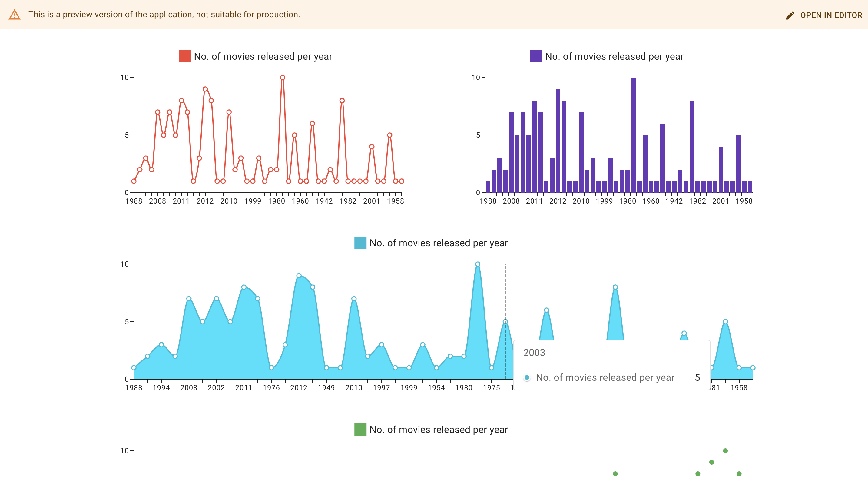This screenshot has width=868, height=478.
Task: Click the highest data point in blue area chart
Action: click(x=478, y=264)
